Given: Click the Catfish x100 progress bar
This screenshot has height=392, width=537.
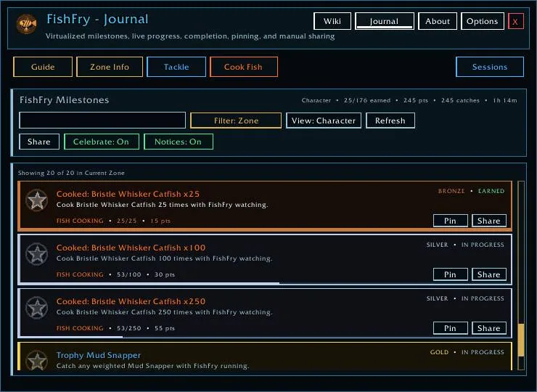Looking at the screenshot, I should pos(265,283).
